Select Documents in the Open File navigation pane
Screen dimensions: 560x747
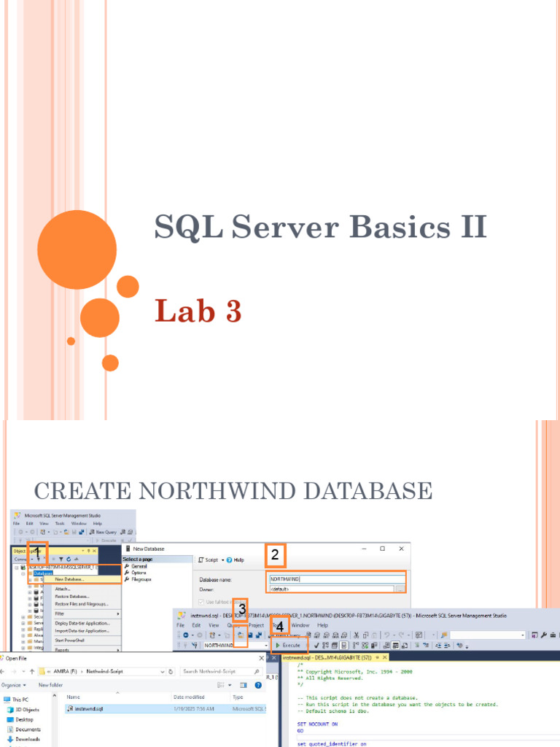(24, 729)
